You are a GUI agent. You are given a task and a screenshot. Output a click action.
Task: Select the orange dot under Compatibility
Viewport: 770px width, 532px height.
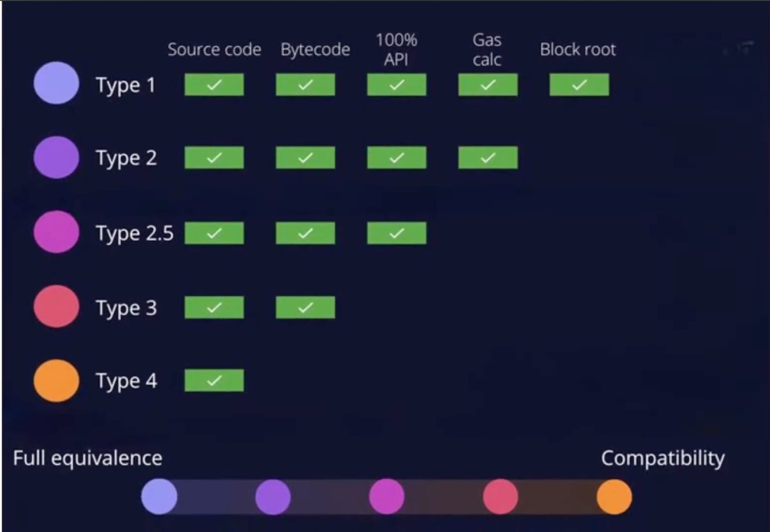pyautogui.click(x=614, y=497)
